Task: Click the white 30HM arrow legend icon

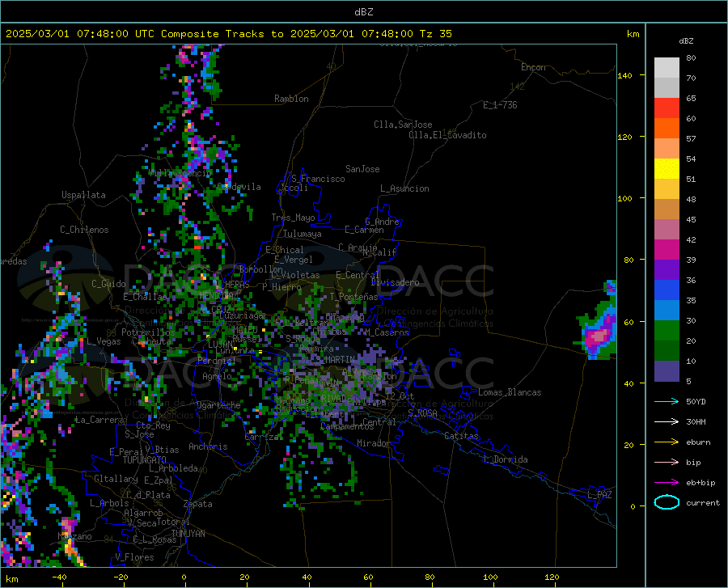Action: [667, 422]
